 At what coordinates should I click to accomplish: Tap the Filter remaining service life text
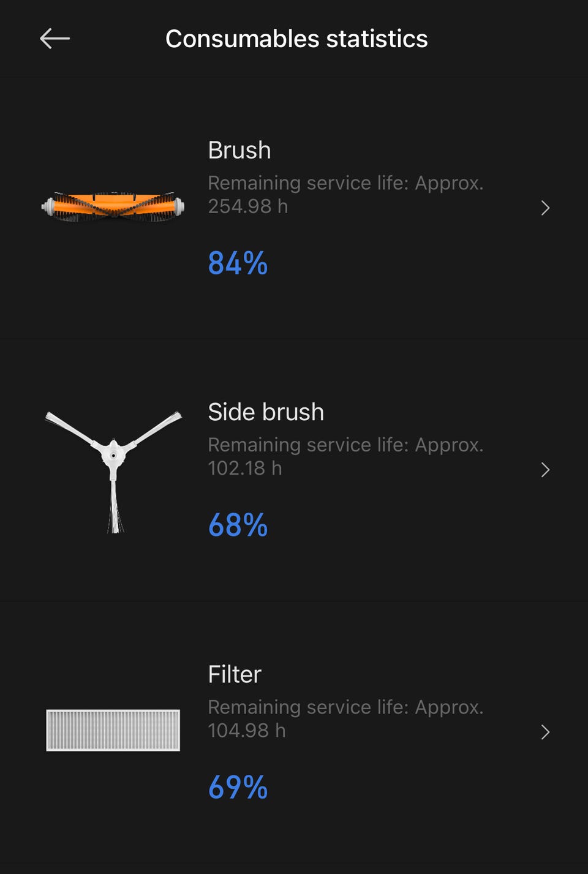click(345, 718)
